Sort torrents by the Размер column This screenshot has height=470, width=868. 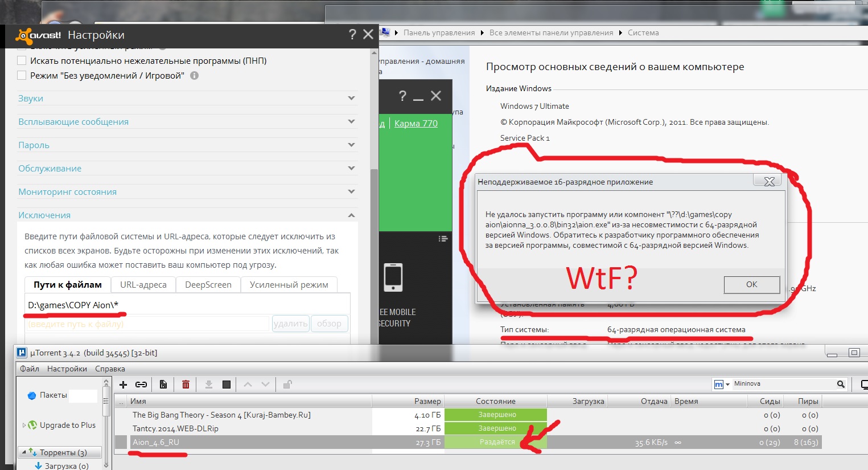408,401
